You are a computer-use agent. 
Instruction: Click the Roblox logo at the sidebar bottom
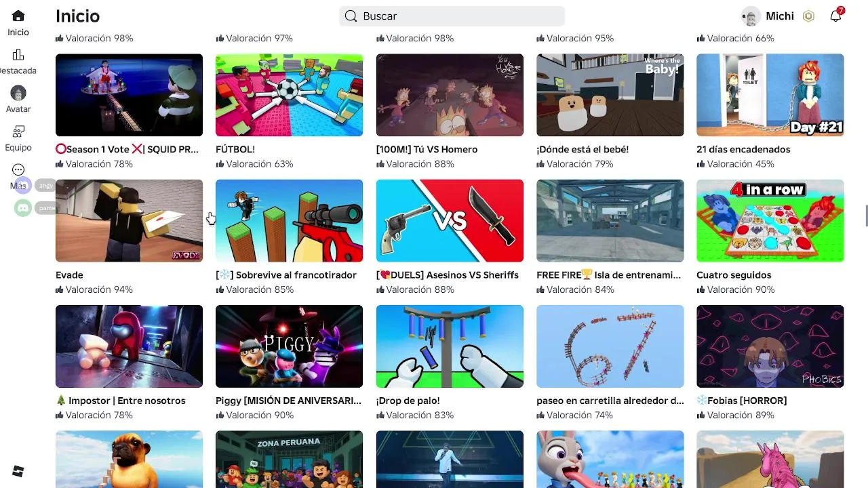click(18, 471)
